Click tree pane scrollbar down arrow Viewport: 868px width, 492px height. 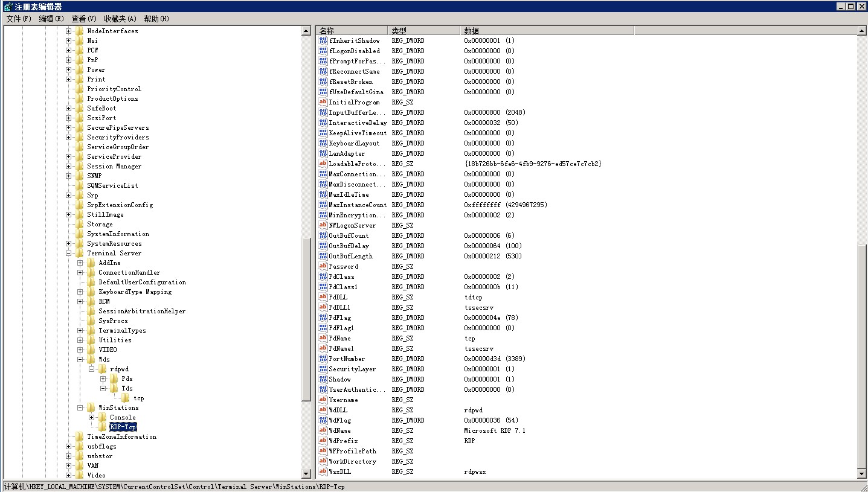pyautogui.click(x=306, y=474)
